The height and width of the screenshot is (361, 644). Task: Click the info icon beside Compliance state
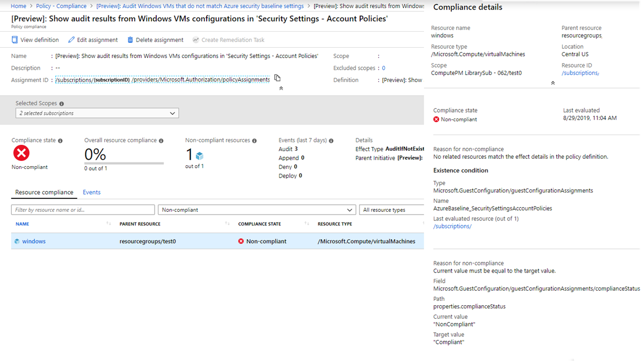(60, 141)
